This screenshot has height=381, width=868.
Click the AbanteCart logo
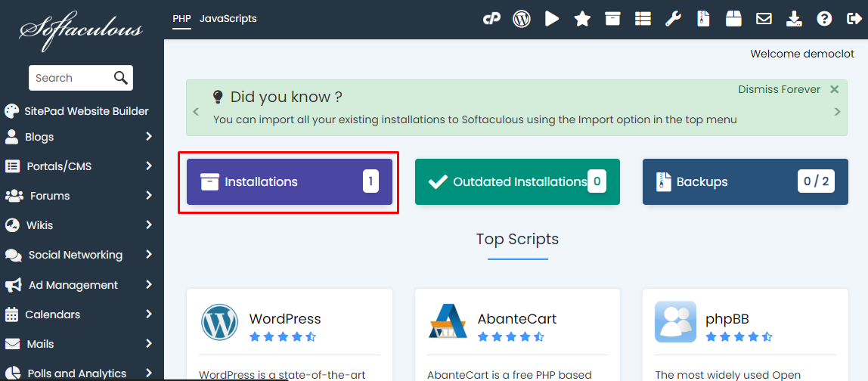448,320
